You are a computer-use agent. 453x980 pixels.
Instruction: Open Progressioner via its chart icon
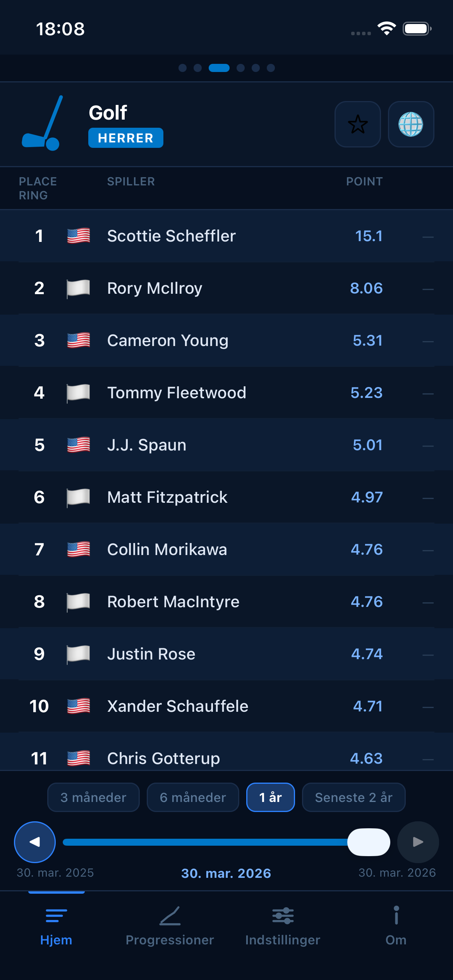coord(170,917)
